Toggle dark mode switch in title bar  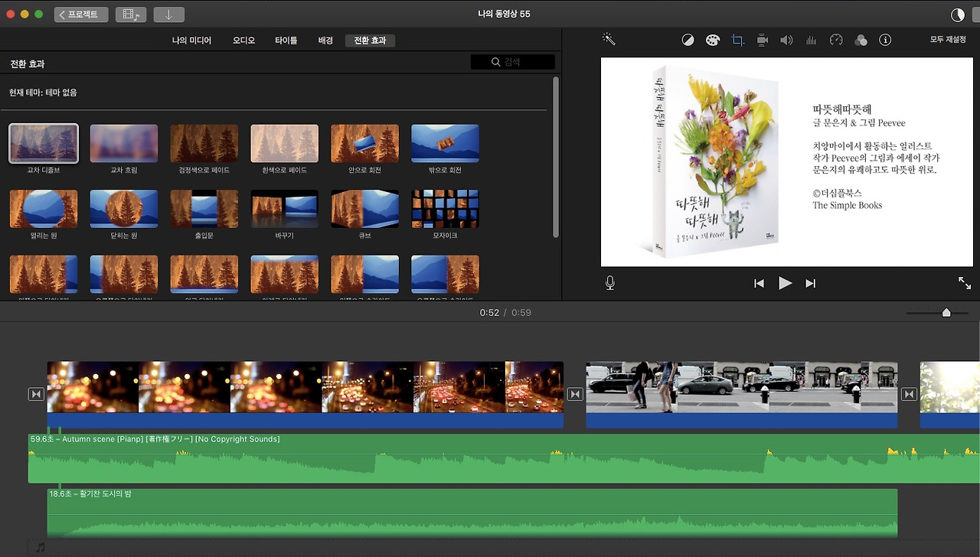[958, 13]
